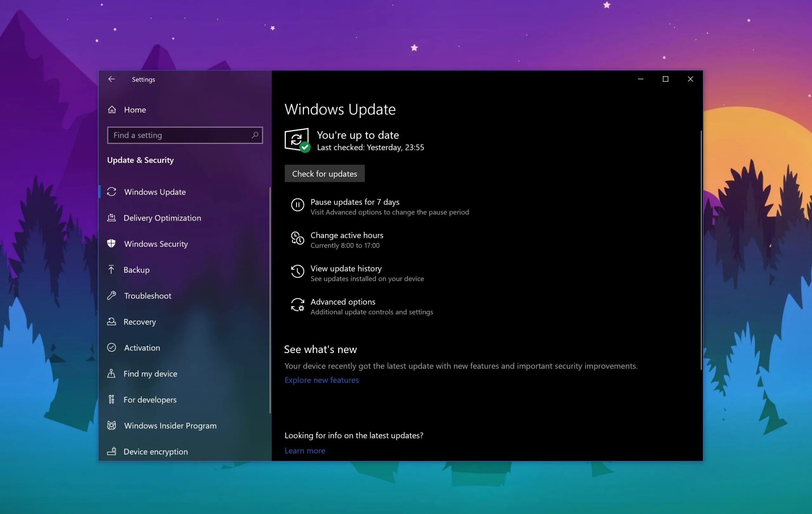The width and height of the screenshot is (812, 514).
Task: Click the Home house icon
Action: tap(112, 109)
